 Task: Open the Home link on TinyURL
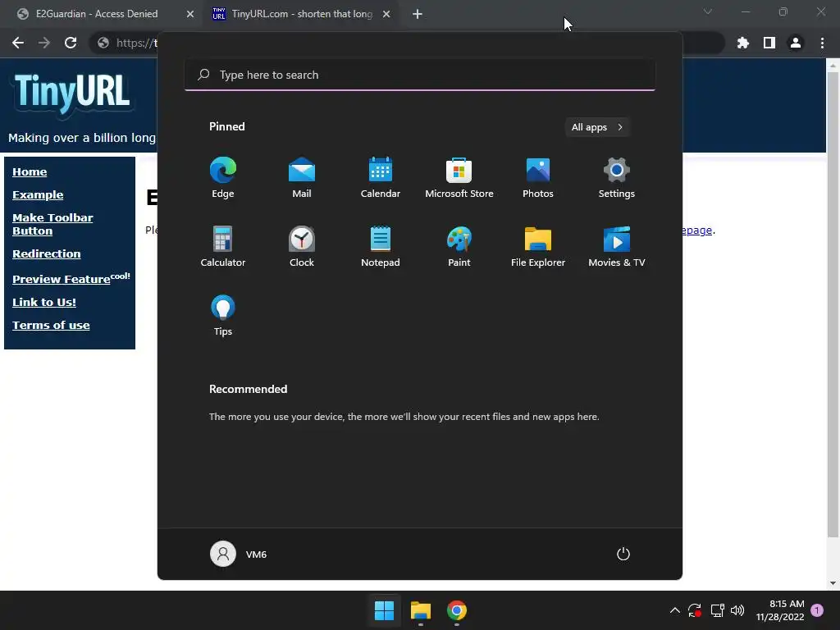pyautogui.click(x=30, y=172)
